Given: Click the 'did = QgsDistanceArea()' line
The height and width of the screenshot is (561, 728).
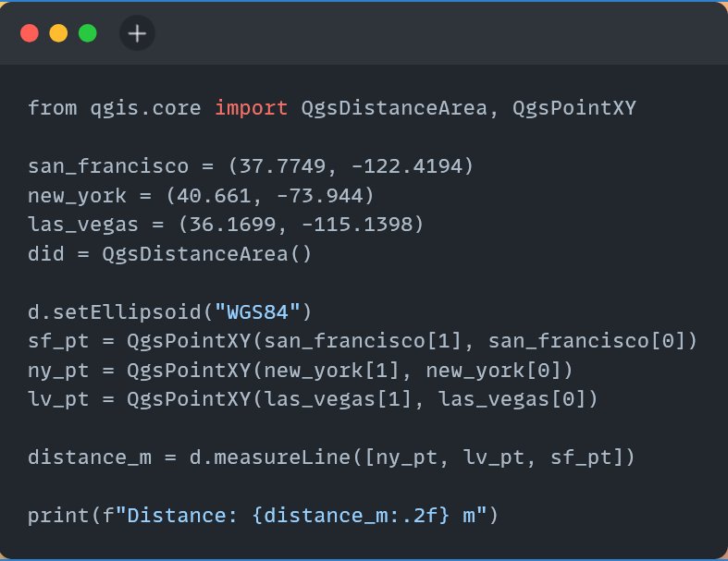Looking at the screenshot, I should (x=169, y=254).
